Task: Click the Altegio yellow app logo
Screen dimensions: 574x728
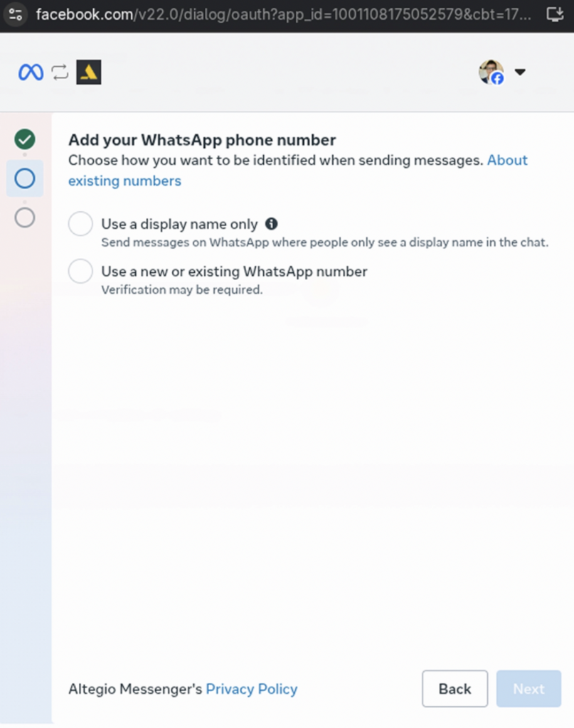Action: (x=89, y=73)
